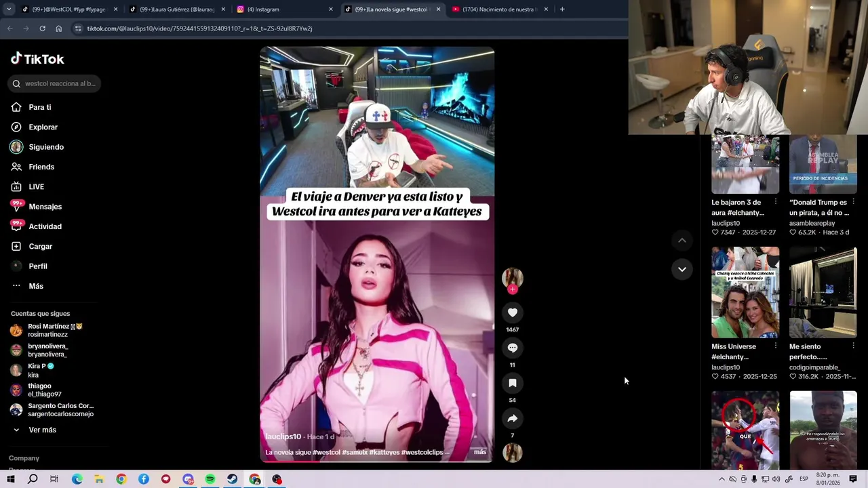Click the TikTok search field
The width and height of the screenshot is (868, 488).
56,83
